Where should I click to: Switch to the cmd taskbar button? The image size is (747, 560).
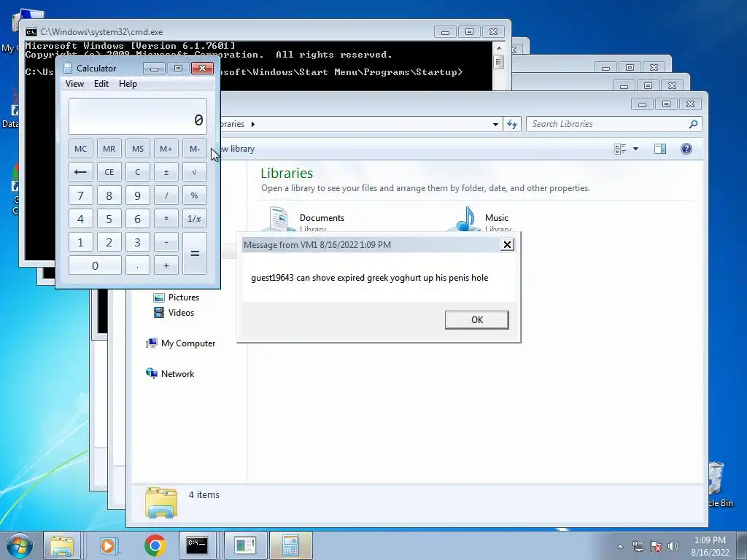point(197,545)
